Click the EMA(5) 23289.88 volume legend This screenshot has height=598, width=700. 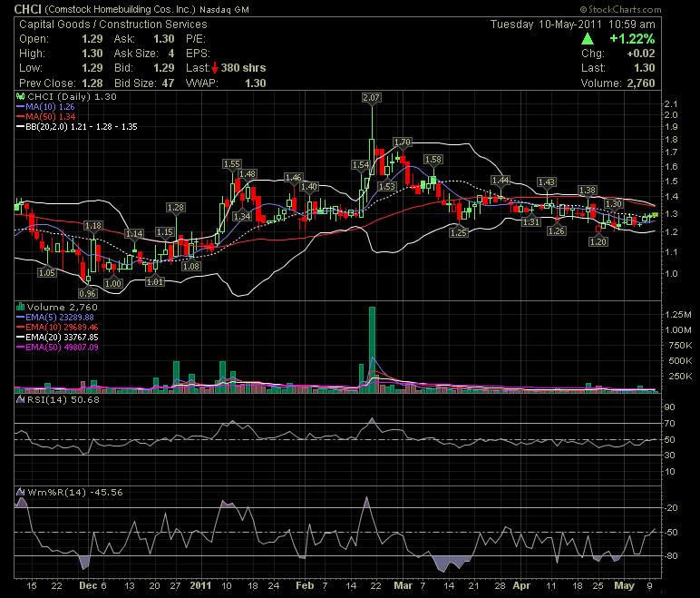(55, 317)
